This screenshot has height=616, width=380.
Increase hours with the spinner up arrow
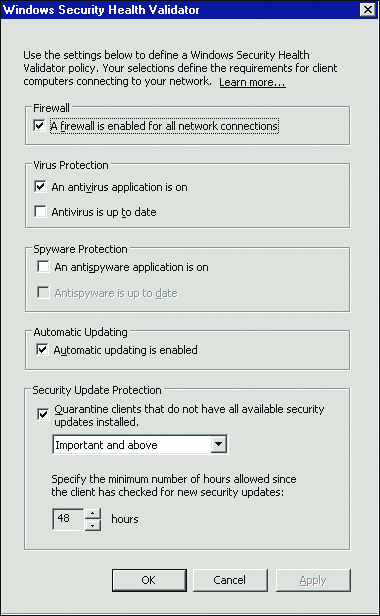(93, 513)
